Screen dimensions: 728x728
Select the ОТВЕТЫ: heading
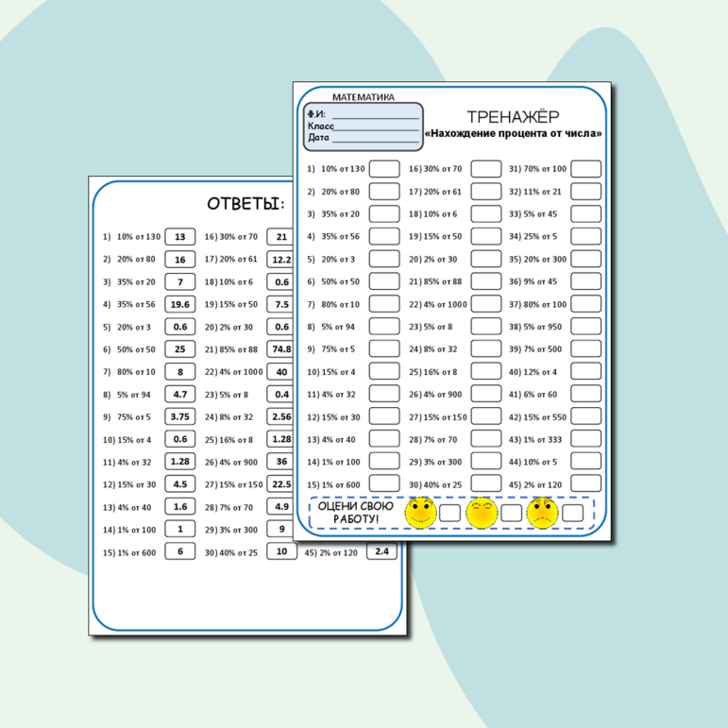coord(245,203)
